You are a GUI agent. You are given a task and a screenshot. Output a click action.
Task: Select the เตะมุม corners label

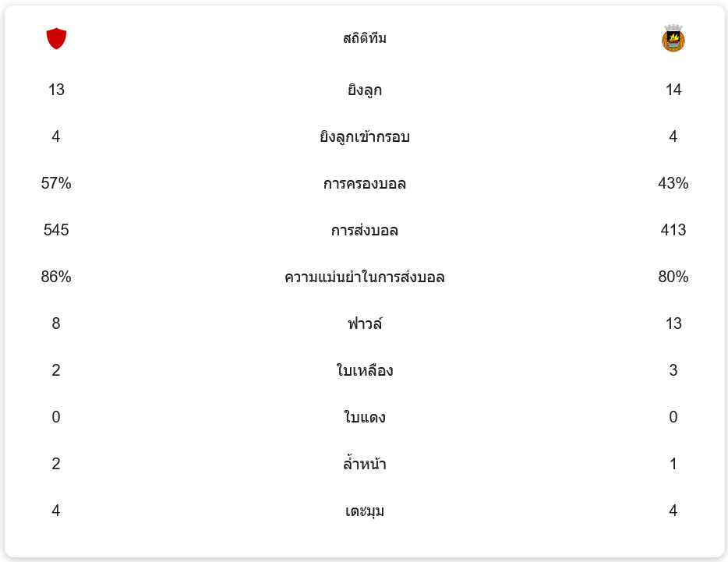(x=365, y=511)
